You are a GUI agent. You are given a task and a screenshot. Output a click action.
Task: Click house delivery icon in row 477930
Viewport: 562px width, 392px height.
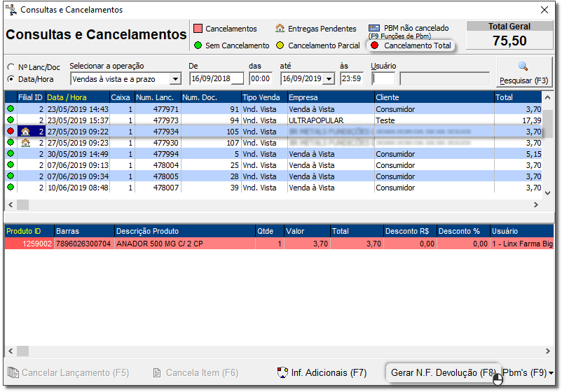(x=25, y=143)
